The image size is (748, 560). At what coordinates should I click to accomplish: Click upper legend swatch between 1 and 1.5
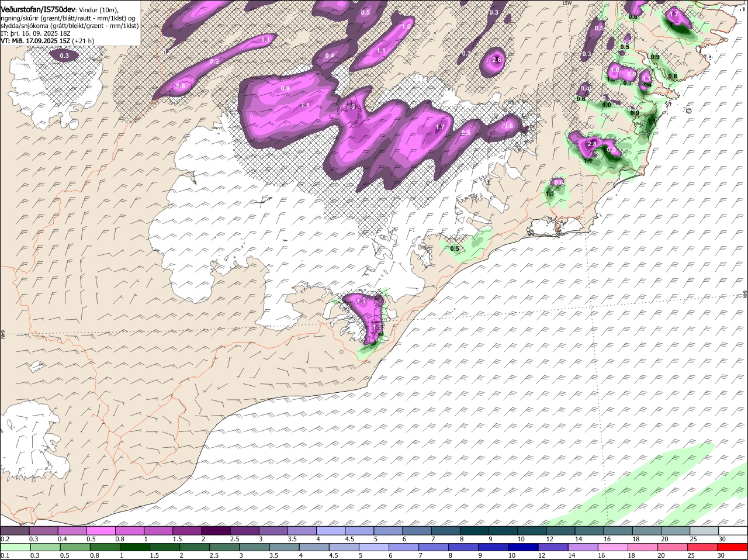tap(159, 531)
